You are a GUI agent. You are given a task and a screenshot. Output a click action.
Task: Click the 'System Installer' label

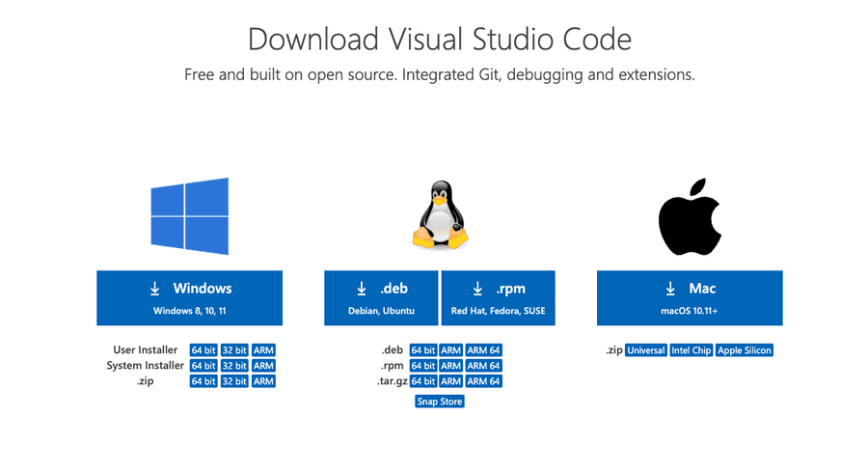click(145, 366)
